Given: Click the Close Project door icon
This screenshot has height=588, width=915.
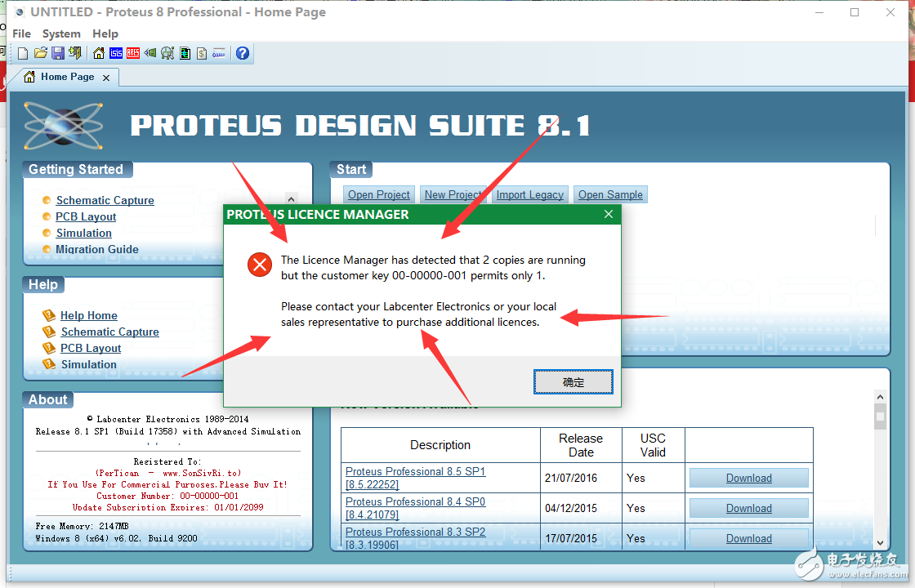Looking at the screenshot, I should tap(74, 54).
